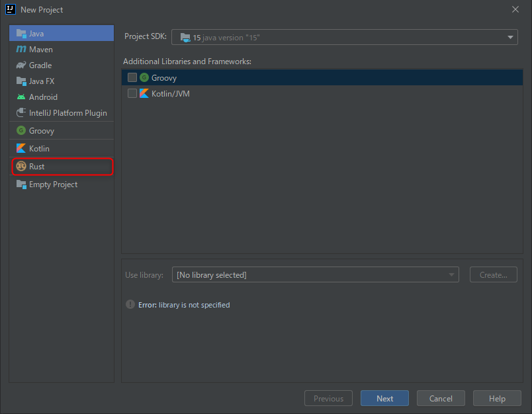The width and height of the screenshot is (532, 414).
Task: Click 'Error: library is not specified' message
Action: (x=184, y=305)
